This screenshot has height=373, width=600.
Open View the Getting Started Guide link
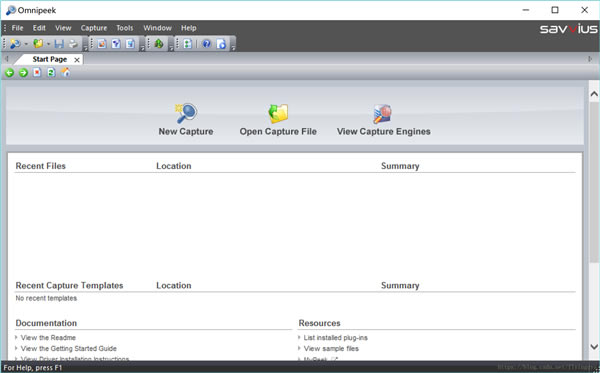[68, 349]
